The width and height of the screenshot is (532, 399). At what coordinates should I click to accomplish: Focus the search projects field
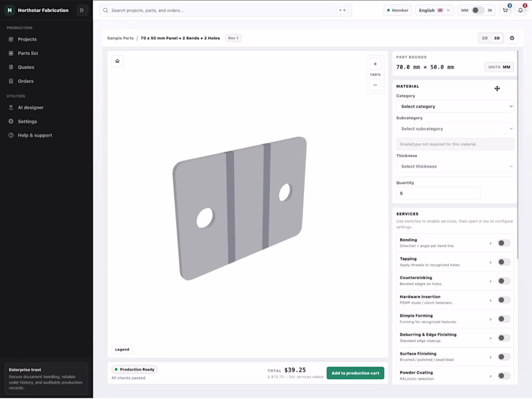point(225,11)
